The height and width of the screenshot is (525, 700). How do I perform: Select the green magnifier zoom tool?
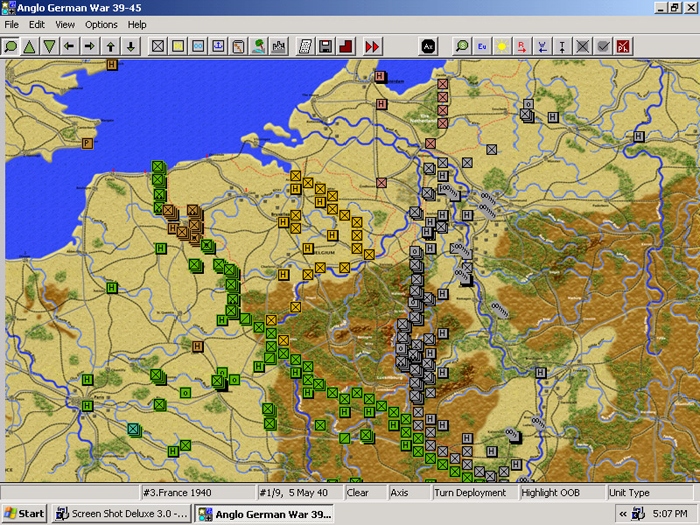tap(11, 46)
